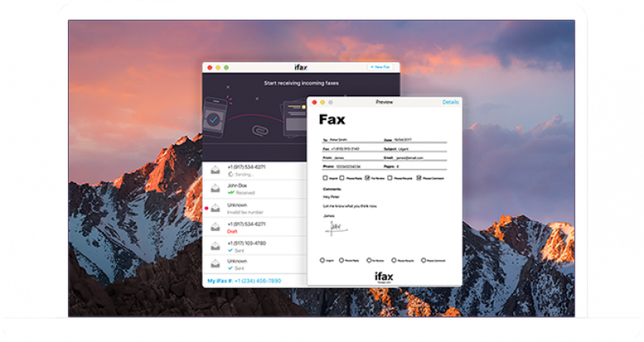Click the New Fax button
644x342 pixels.
[379, 67]
